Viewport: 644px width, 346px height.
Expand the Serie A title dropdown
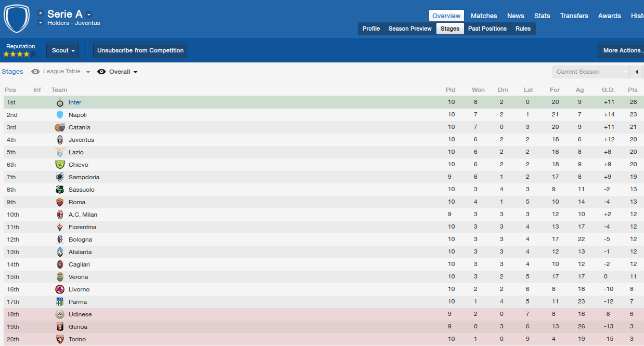point(89,15)
